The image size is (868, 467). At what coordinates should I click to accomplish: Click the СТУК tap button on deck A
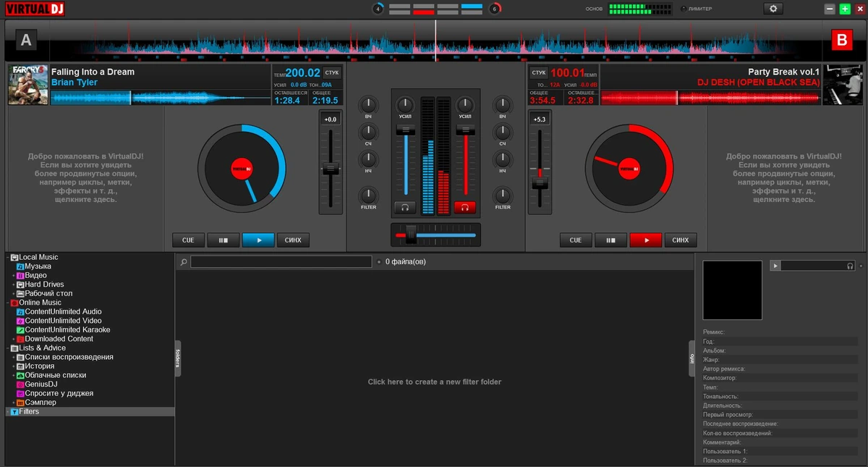[x=332, y=72]
